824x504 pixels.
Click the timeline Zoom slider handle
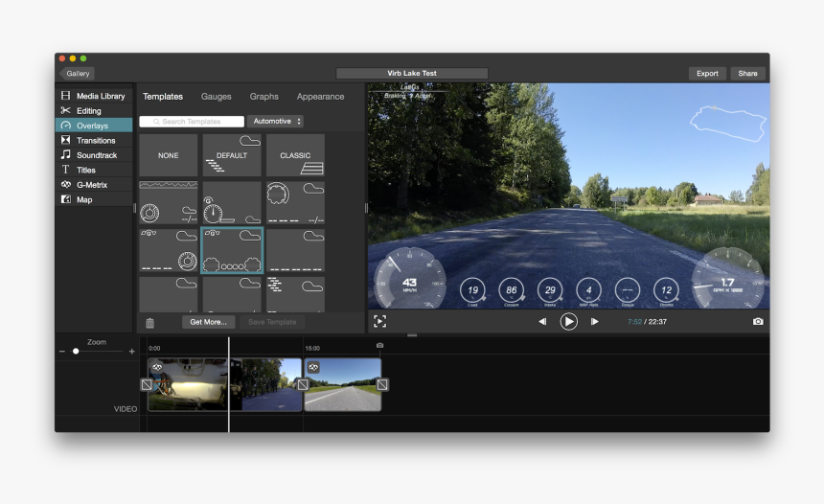click(x=76, y=351)
